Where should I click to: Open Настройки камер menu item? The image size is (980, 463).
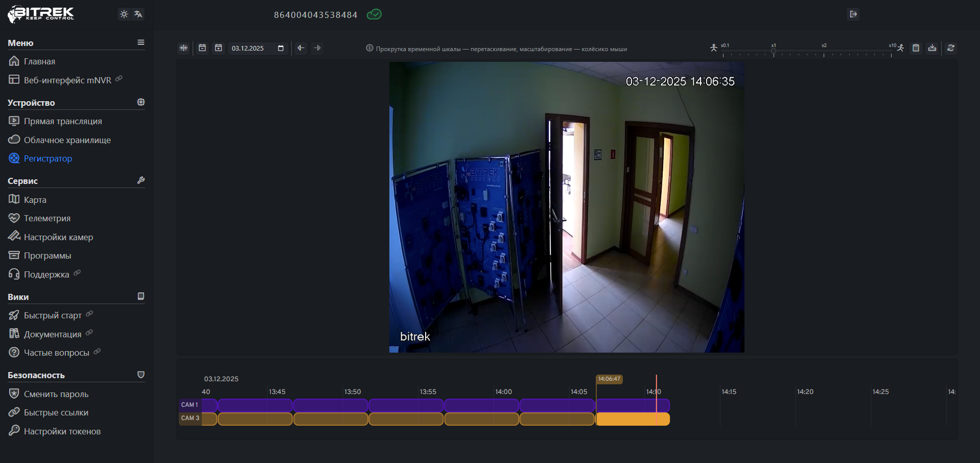tap(58, 237)
